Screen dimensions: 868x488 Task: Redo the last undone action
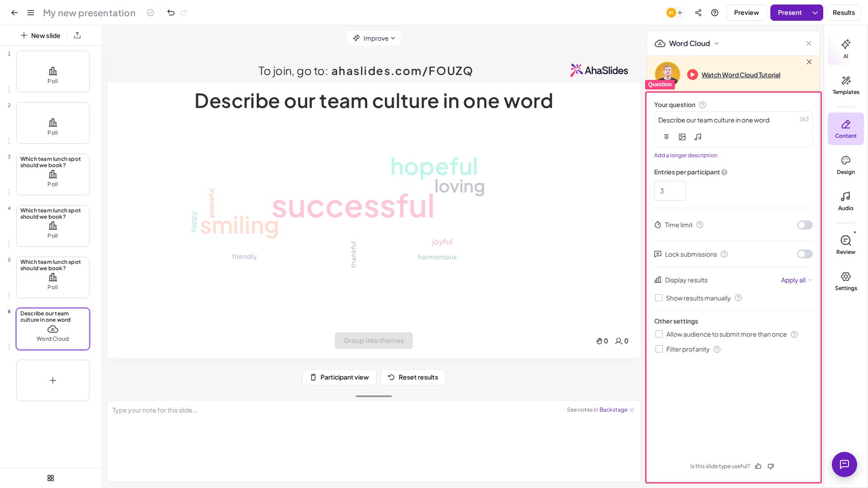click(184, 13)
